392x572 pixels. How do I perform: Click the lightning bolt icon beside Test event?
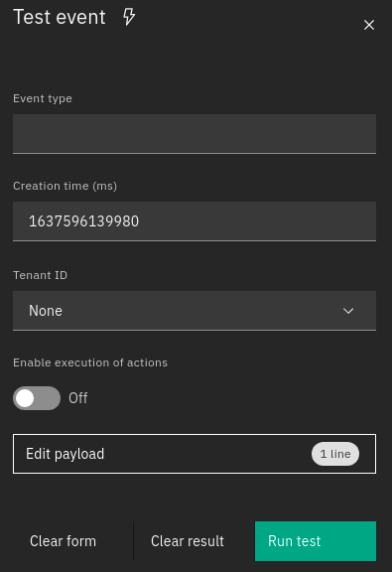coord(129,17)
